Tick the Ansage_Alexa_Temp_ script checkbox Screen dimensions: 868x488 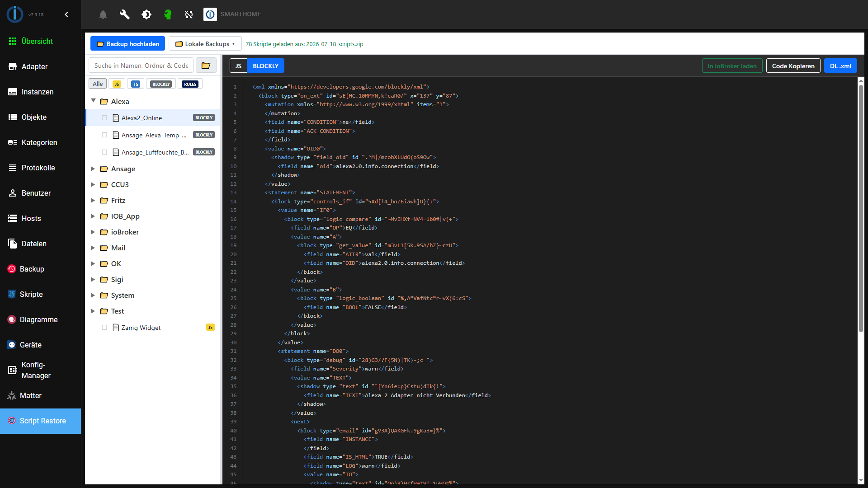point(104,135)
